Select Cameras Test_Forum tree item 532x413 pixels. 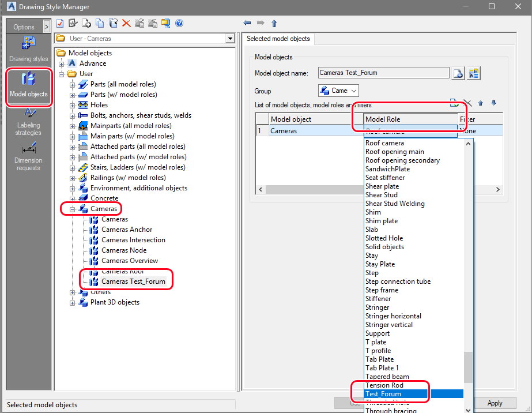point(133,281)
